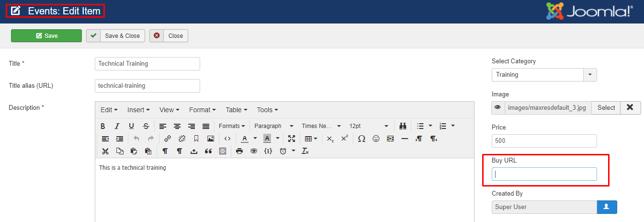The image size is (644, 222).
Task: Toggle strikethrough text formatting
Action: click(146, 126)
